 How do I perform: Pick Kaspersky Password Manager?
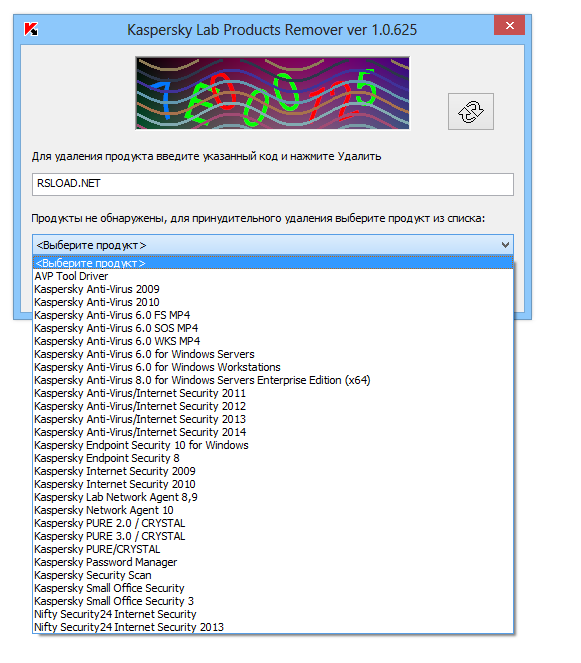coord(273,562)
